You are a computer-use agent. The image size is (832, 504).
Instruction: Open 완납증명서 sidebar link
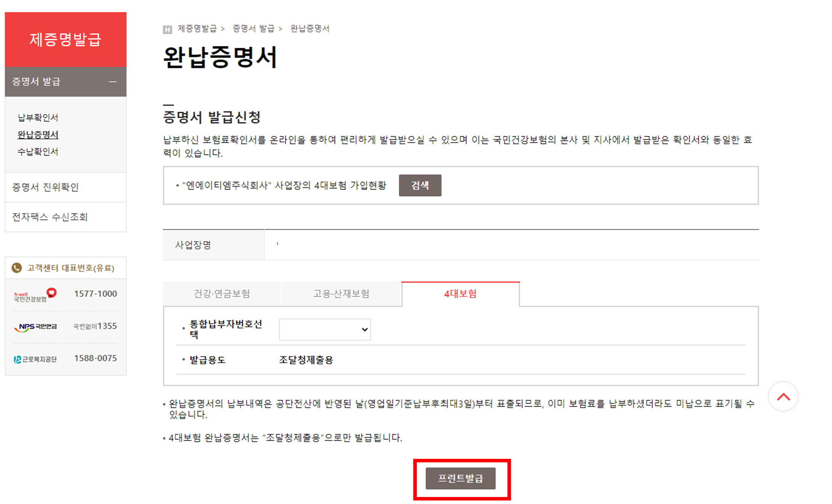pyautogui.click(x=38, y=135)
